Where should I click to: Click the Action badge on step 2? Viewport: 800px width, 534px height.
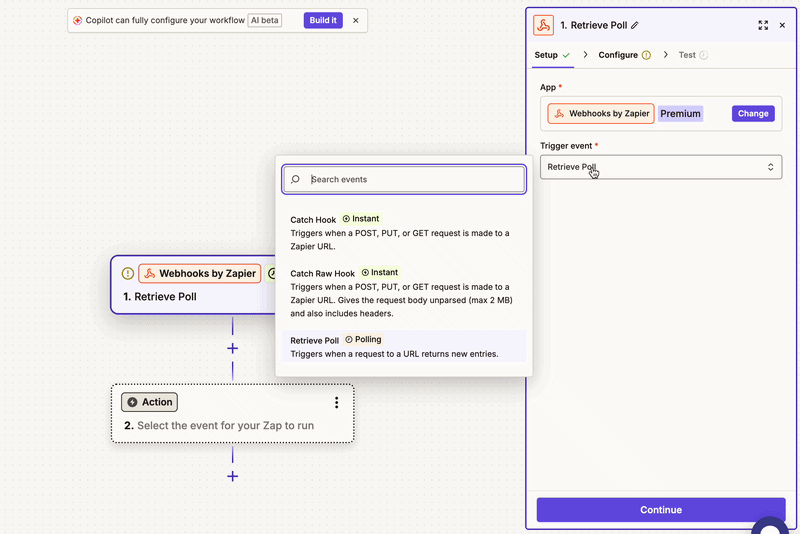149,402
